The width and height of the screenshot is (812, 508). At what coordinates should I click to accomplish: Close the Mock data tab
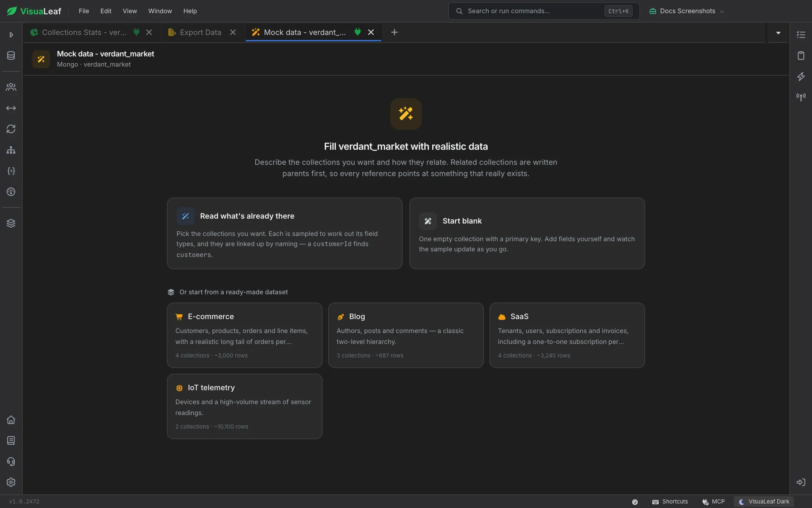pos(371,32)
